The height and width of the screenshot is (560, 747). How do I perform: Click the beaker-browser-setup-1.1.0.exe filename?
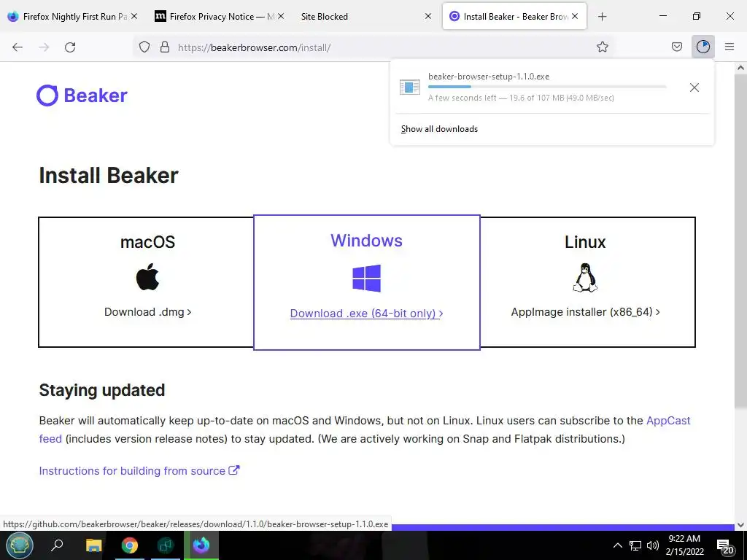pyautogui.click(x=489, y=76)
